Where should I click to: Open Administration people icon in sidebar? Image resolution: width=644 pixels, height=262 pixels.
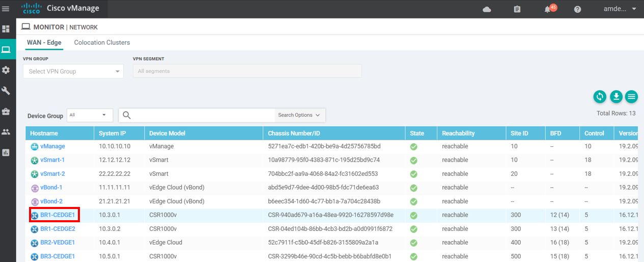pos(6,132)
